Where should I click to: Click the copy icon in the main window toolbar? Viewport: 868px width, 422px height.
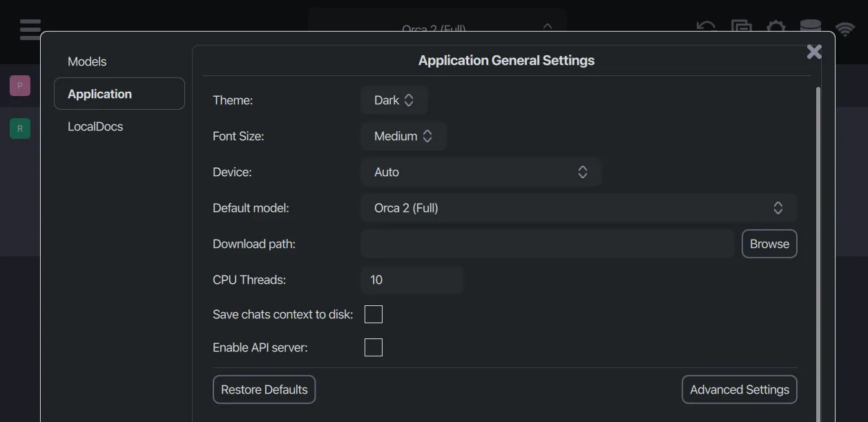pyautogui.click(x=742, y=27)
